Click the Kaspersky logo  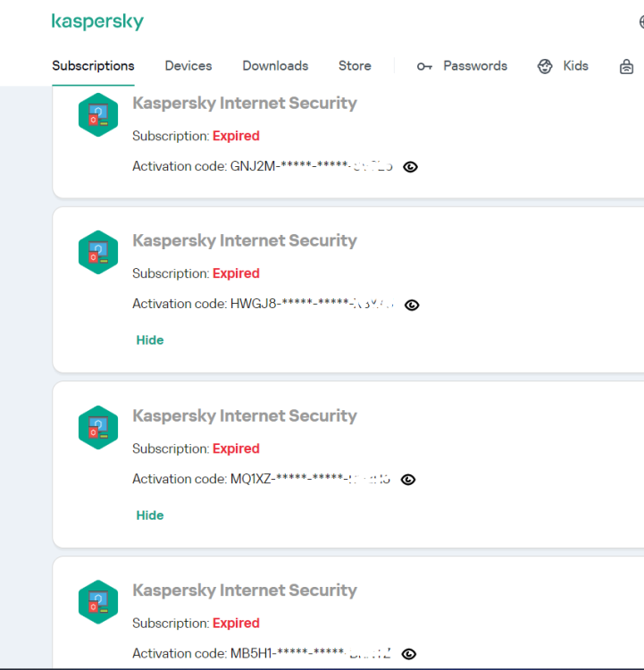[97, 21]
